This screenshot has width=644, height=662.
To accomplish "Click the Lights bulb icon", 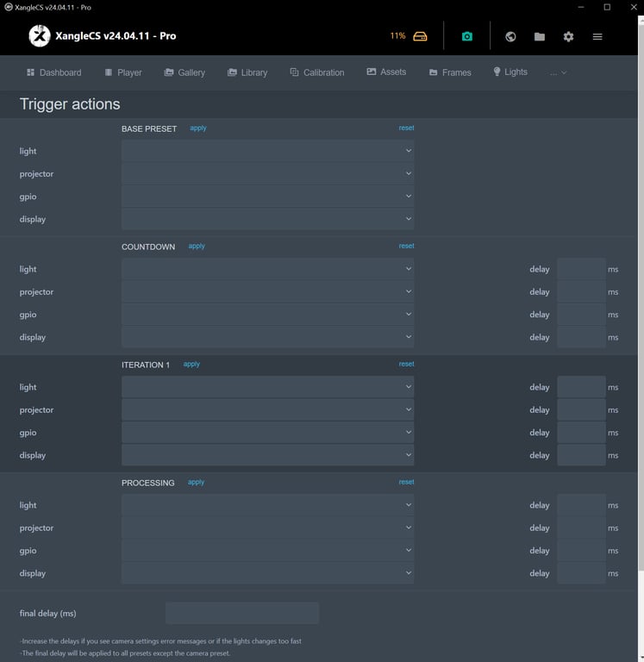I will pyautogui.click(x=497, y=72).
